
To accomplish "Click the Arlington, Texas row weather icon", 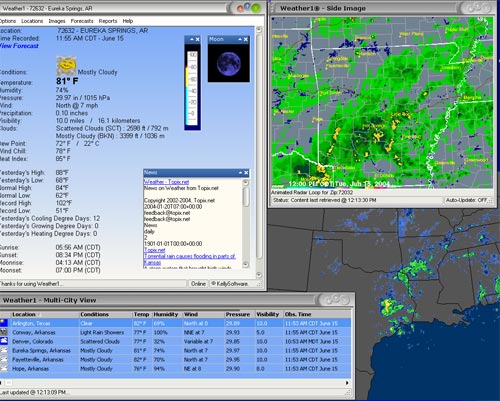I will coord(4,323).
